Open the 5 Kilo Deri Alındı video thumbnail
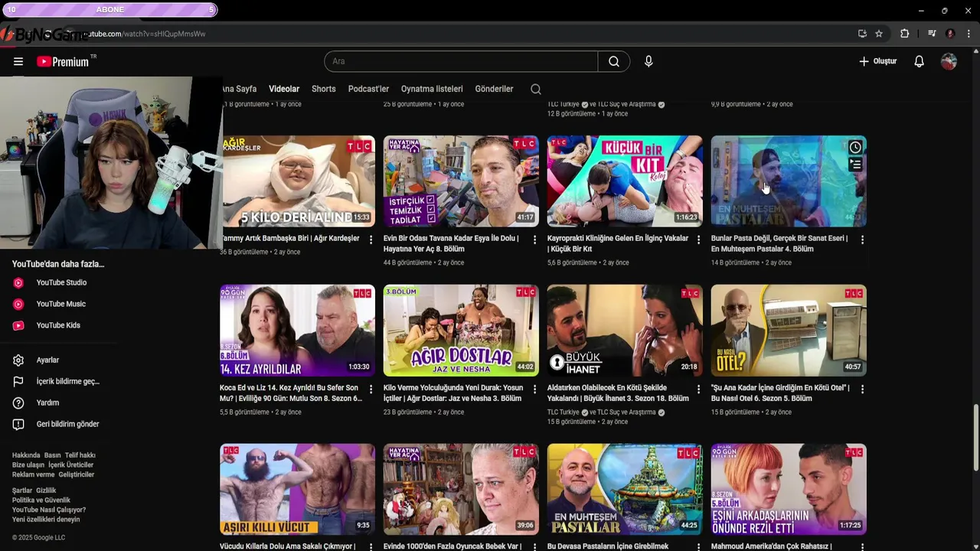980x551 pixels. pos(297,181)
